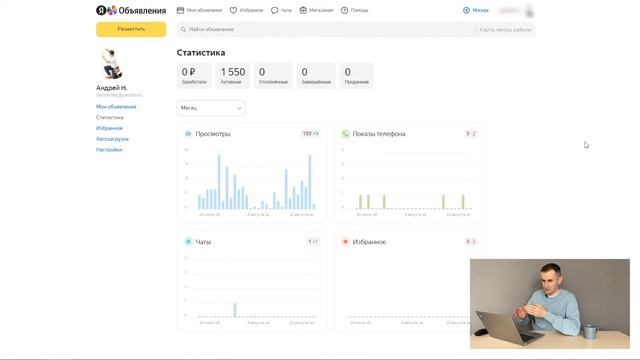The height and width of the screenshot is (360, 640).
Task: Click the Чаты chart title
Action: (203, 242)
